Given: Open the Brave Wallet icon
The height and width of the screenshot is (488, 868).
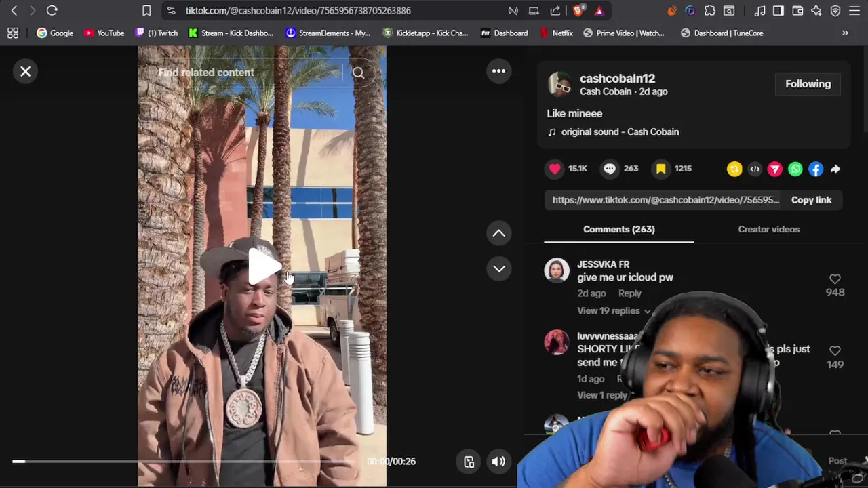Looking at the screenshot, I should coord(797,11).
